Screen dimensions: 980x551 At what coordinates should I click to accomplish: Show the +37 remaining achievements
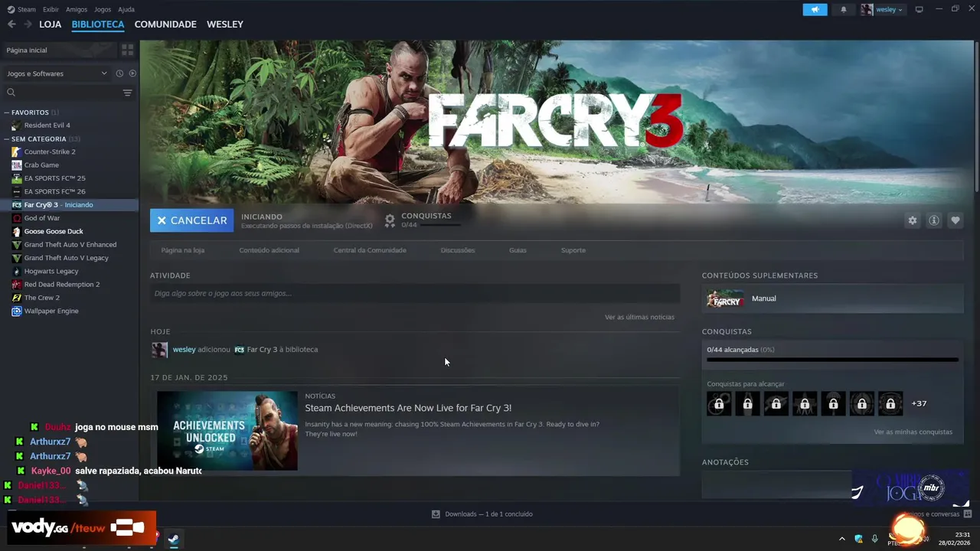pyautogui.click(x=919, y=403)
